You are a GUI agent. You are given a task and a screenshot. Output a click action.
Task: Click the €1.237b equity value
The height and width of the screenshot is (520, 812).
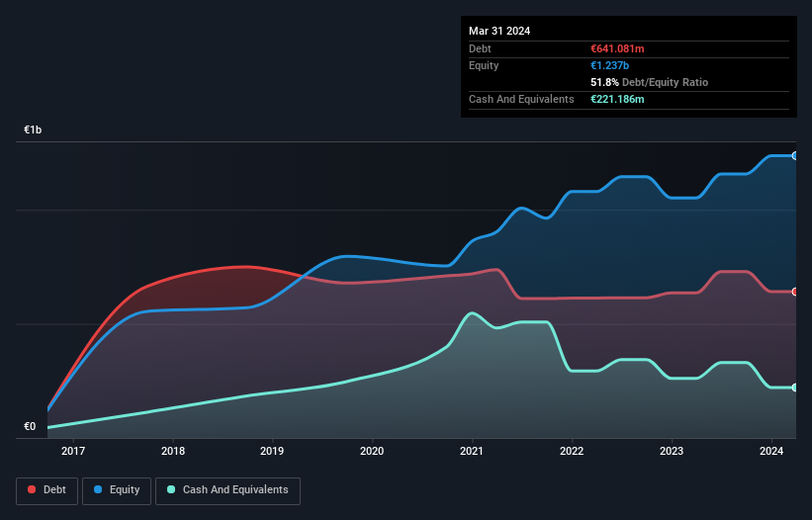(609, 65)
